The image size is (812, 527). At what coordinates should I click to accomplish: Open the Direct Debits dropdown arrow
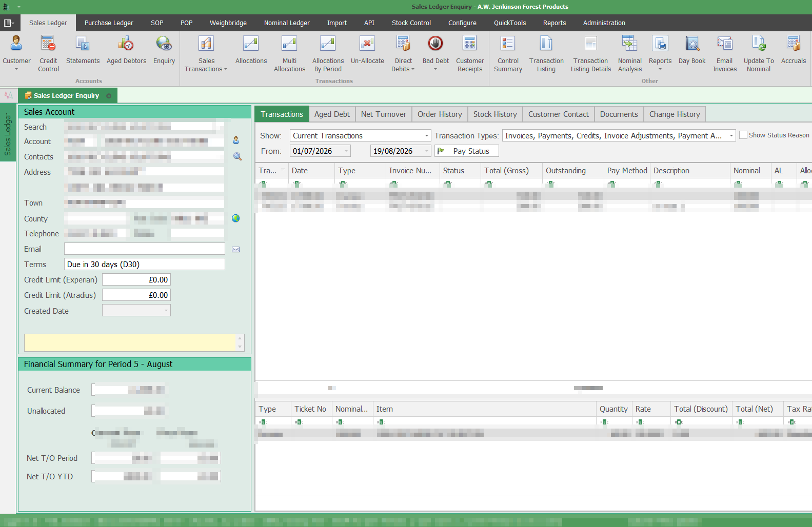[413, 69]
